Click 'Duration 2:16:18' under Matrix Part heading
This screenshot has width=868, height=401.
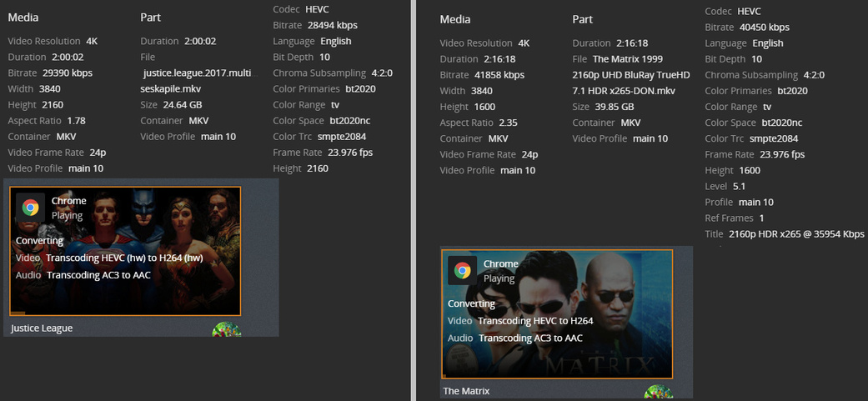coord(610,43)
